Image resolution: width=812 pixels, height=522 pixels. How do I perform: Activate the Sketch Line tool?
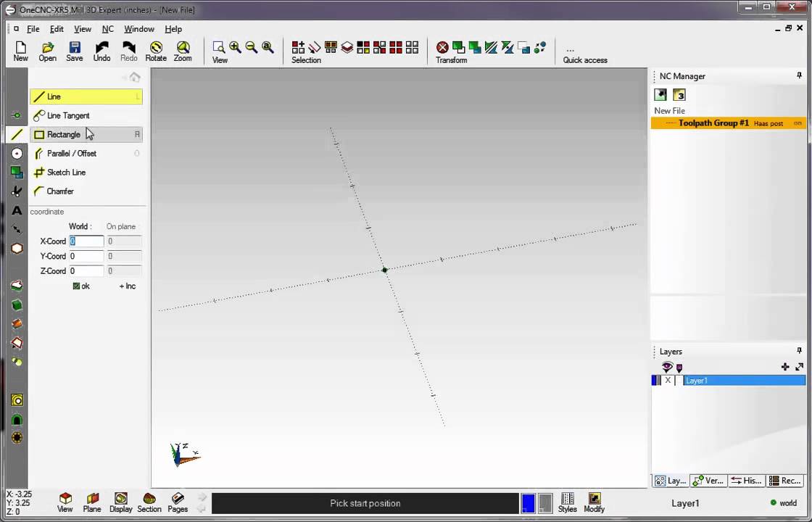86,173
